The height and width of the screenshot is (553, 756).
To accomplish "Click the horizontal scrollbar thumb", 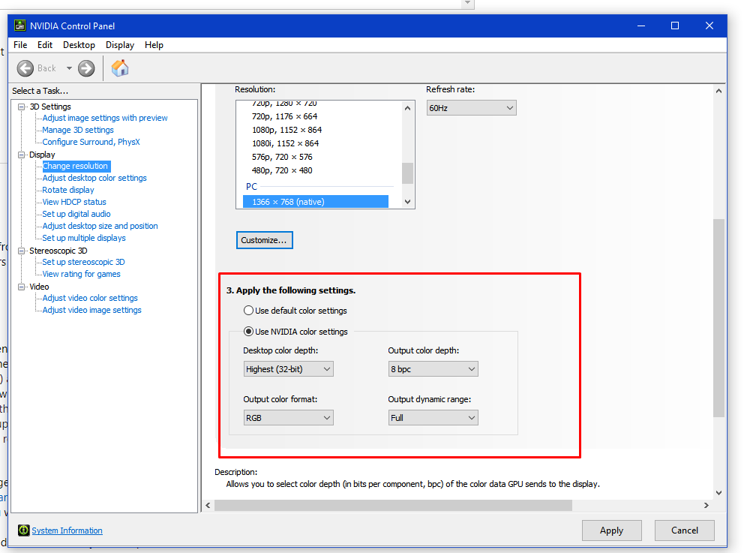I will [394, 505].
